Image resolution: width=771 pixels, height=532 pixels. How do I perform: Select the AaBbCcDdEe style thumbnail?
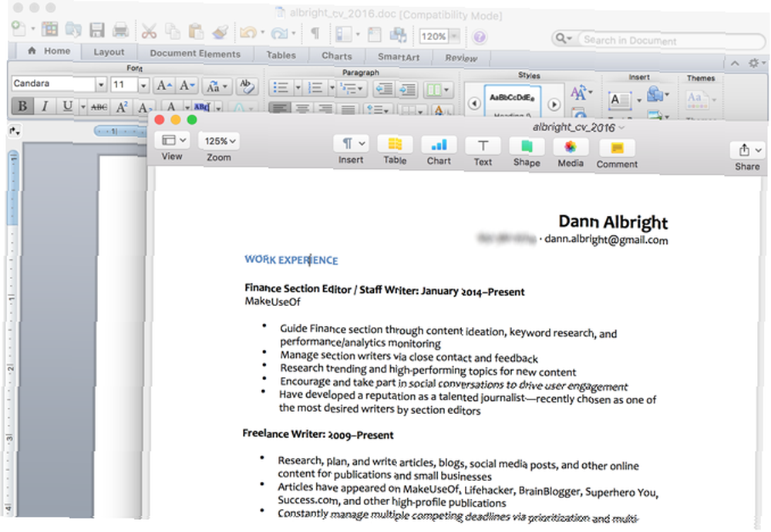point(513,101)
